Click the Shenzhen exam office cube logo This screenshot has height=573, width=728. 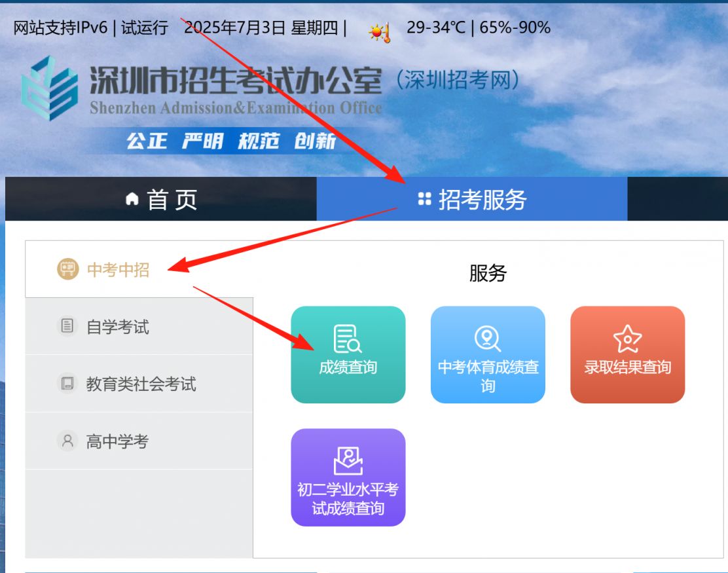49,88
